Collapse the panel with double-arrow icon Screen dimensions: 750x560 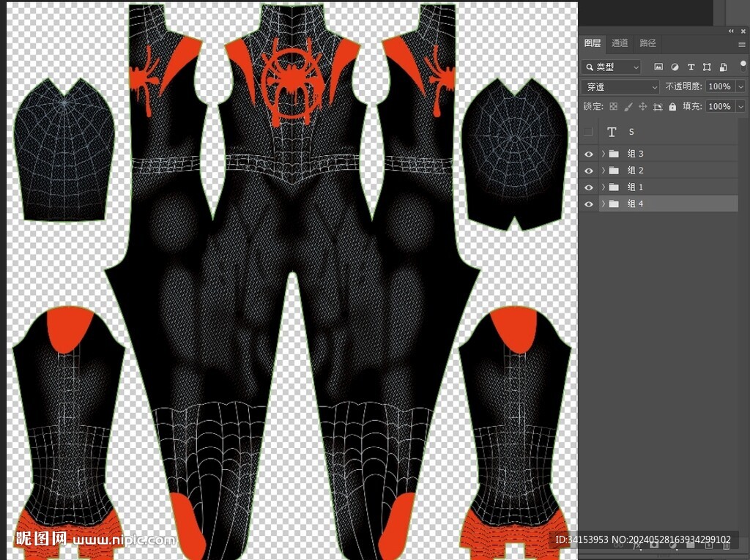[731, 31]
